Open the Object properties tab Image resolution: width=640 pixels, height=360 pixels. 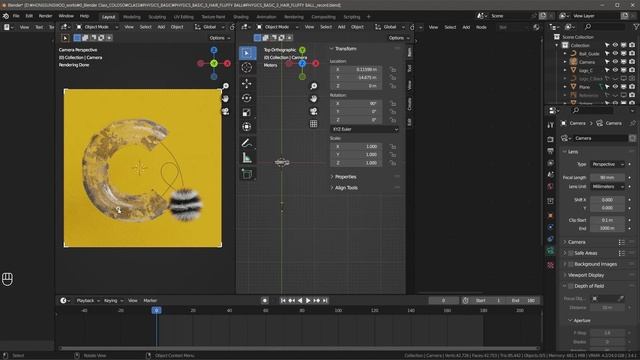coord(550,216)
